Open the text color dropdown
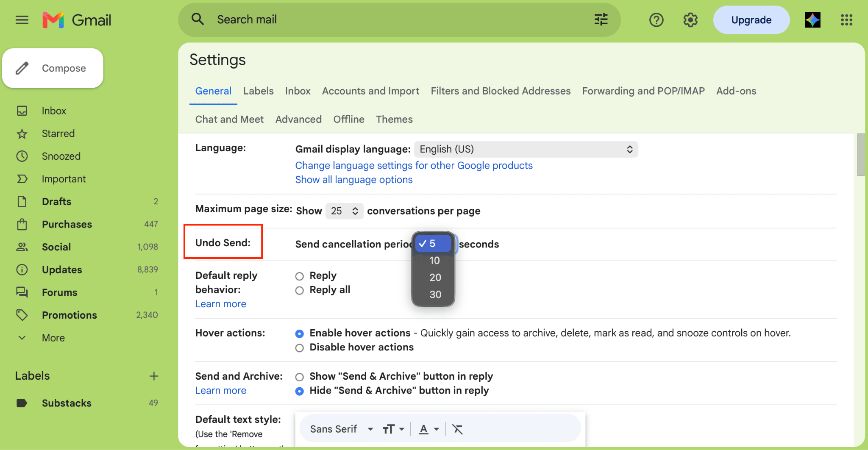Screen dimensions: 868x450 pyautogui.click(x=428, y=429)
